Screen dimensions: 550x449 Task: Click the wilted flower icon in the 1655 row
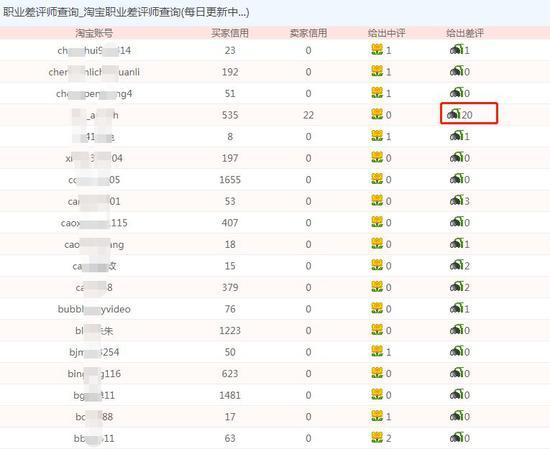coord(457,179)
